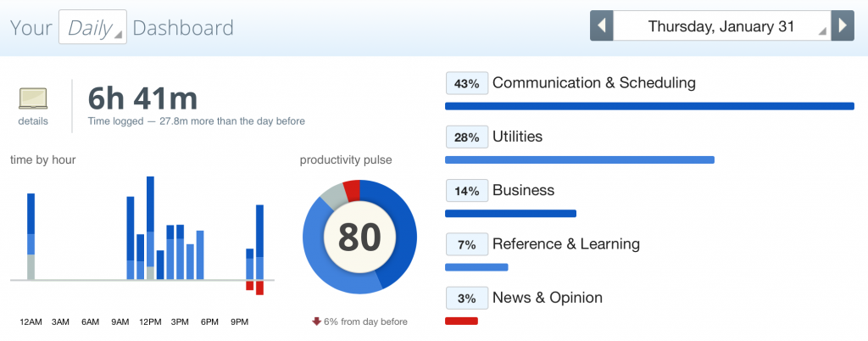
Task: Open the details link under the laptop
Action: click(x=33, y=121)
